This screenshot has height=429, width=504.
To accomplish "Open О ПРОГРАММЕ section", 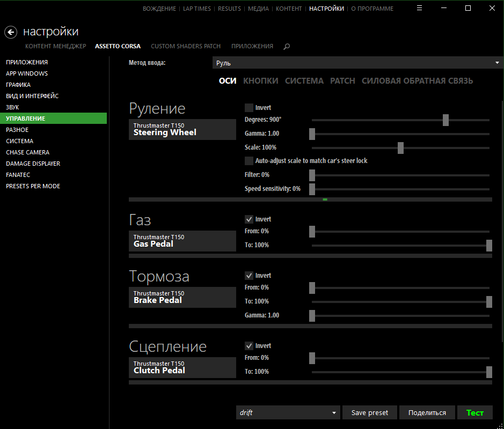I will pyautogui.click(x=372, y=9).
